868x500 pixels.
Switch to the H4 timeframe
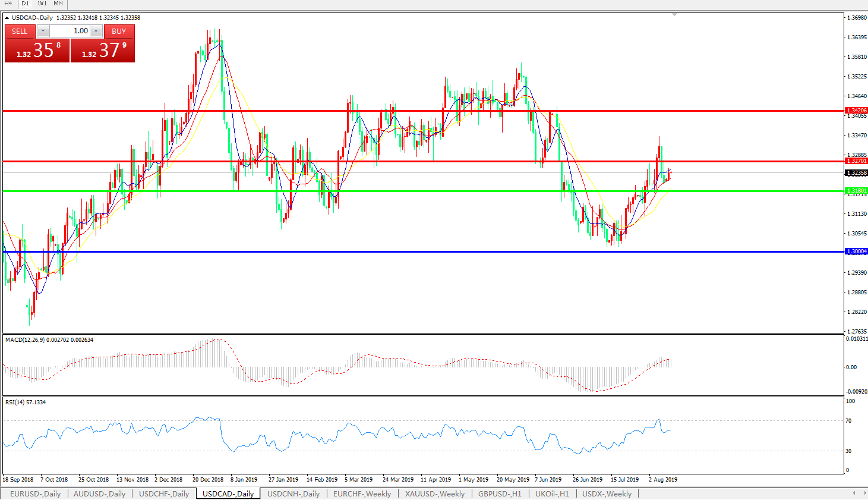tap(8, 4)
